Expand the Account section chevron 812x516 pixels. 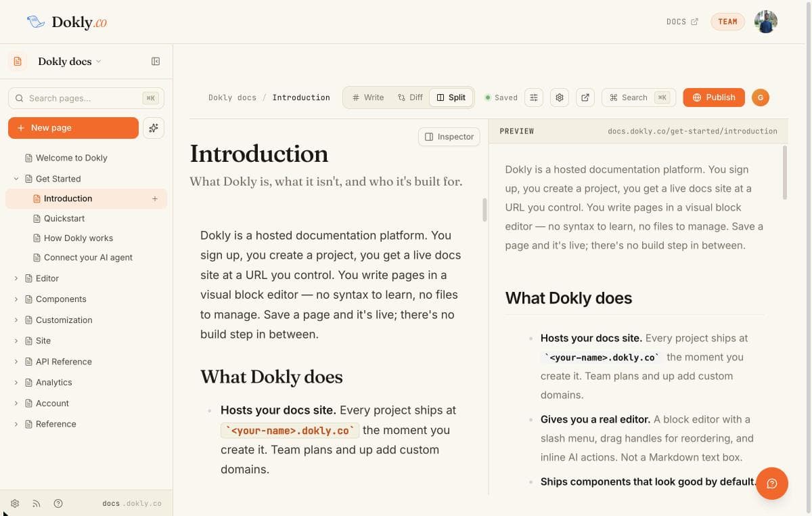pyautogui.click(x=16, y=404)
